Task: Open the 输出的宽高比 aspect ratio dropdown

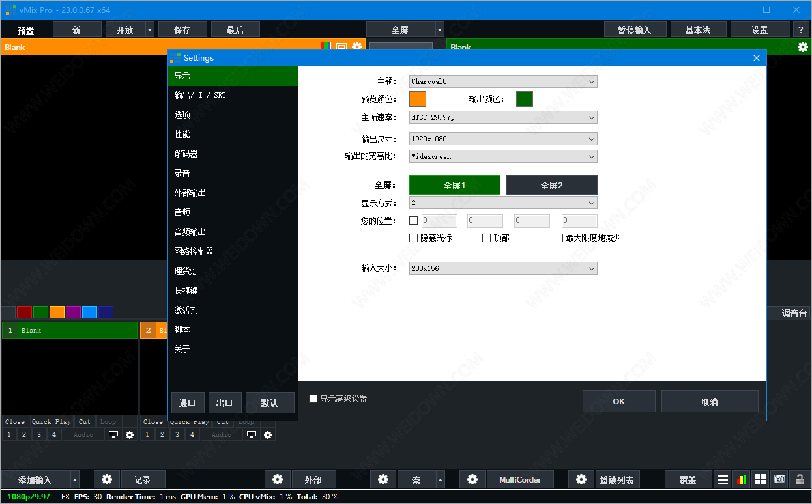Action: click(x=503, y=156)
